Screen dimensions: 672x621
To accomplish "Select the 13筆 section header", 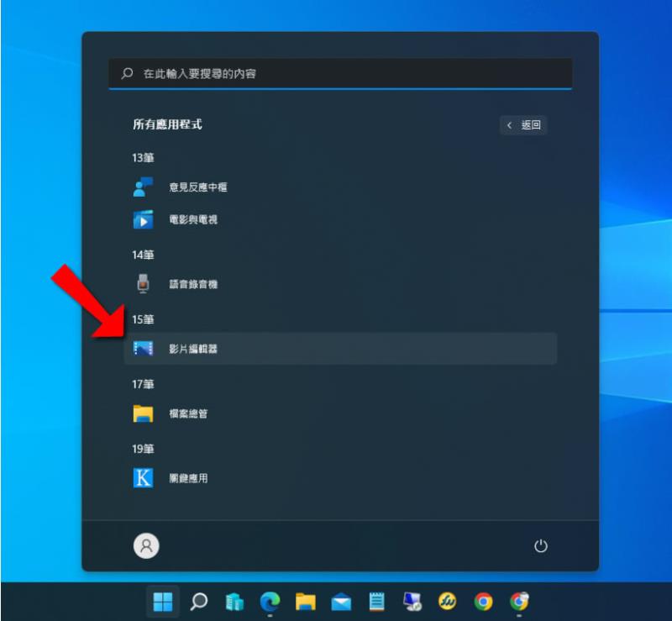I will 143,158.
